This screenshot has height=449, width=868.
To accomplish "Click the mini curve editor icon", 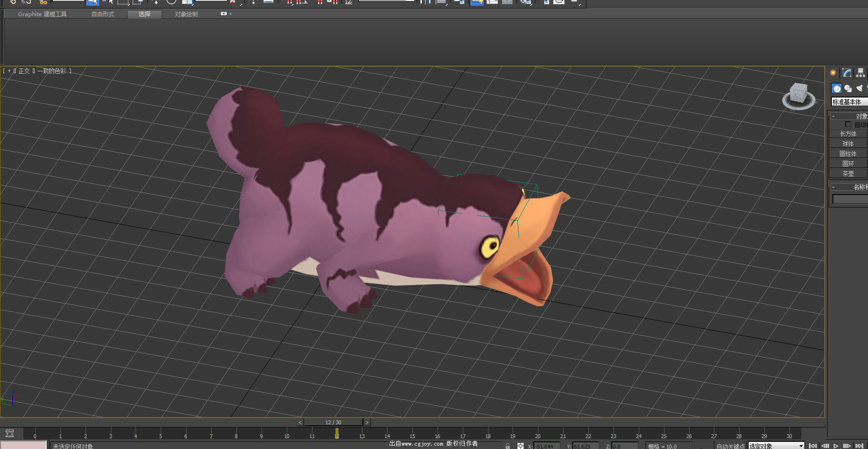I will pos(10,433).
